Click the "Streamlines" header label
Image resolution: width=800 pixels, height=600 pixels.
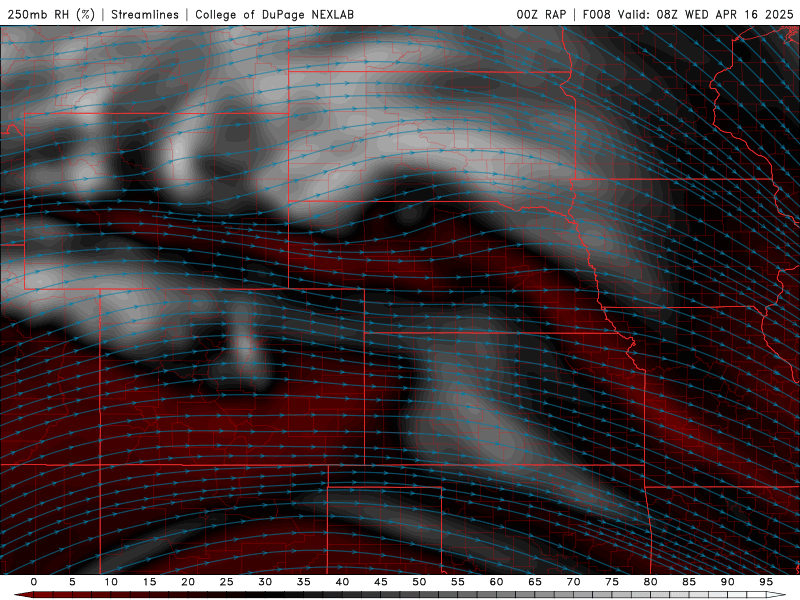click(x=145, y=14)
